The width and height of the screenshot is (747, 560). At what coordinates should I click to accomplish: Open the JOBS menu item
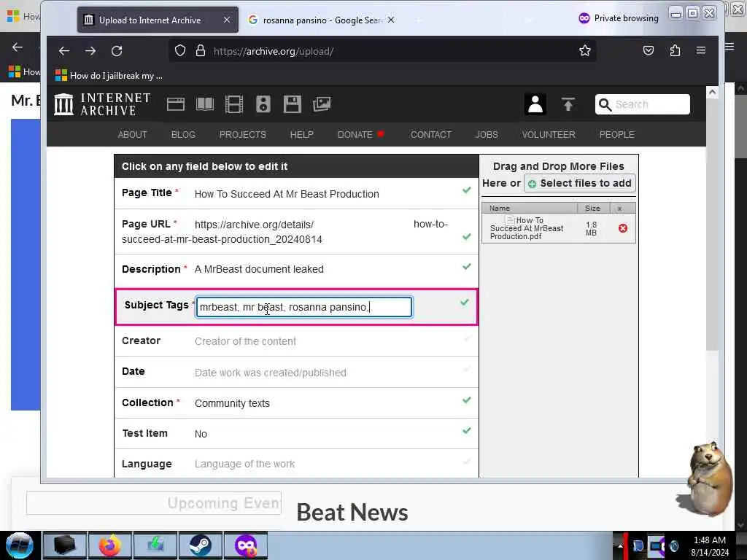click(x=487, y=135)
